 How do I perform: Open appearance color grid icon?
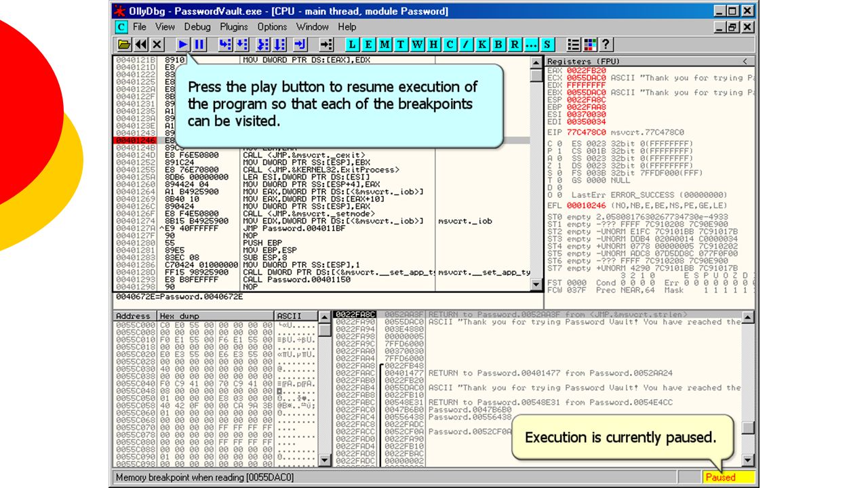(590, 44)
